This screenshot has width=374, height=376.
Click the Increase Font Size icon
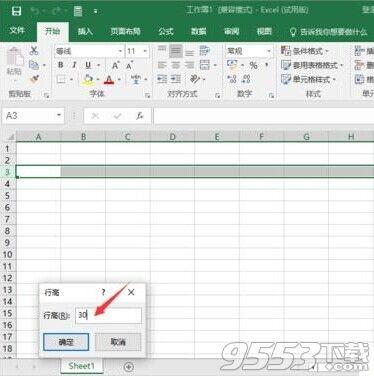pyautogui.click(x=115, y=65)
